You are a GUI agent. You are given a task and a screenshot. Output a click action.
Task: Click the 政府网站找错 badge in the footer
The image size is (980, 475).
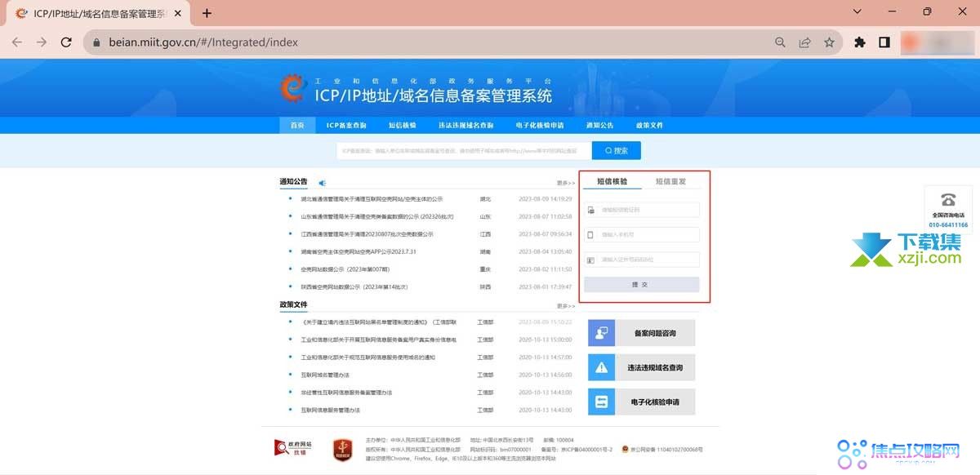[x=292, y=448]
